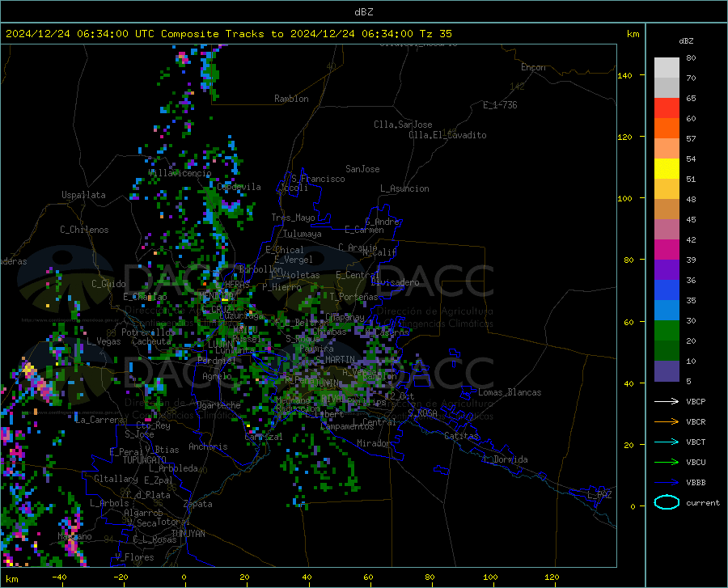Click the 'dBZ' heading above color scale
The image size is (728, 588).
tap(686, 40)
